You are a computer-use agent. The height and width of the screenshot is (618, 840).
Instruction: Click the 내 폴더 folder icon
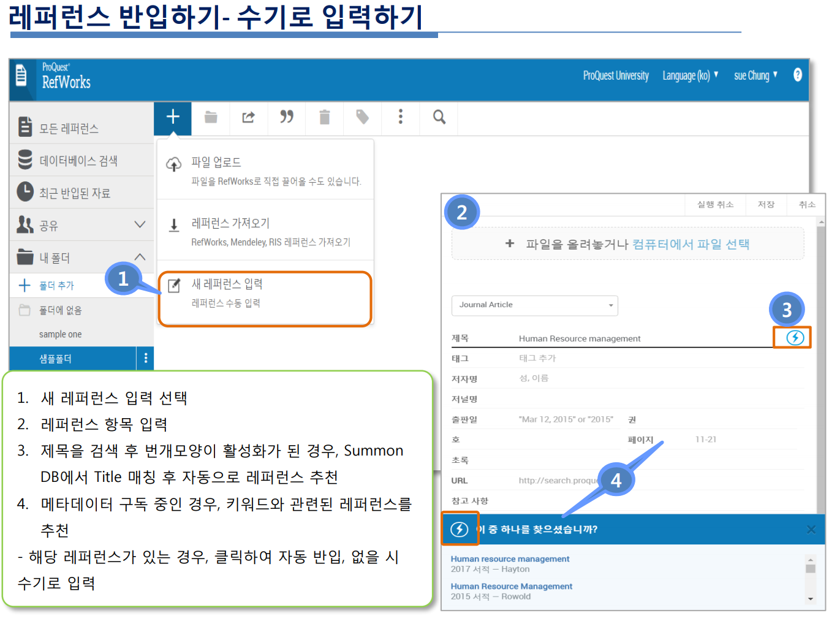(x=25, y=257)
